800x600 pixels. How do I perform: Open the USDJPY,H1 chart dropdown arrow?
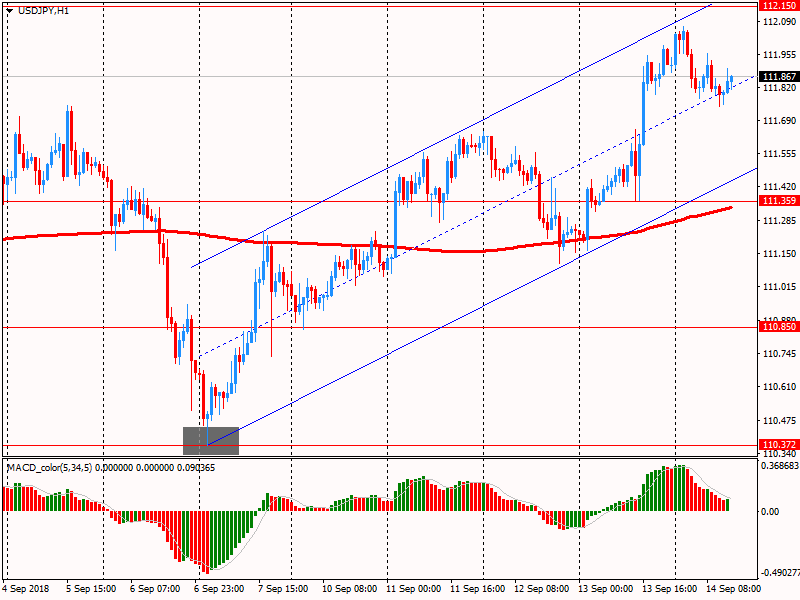(x=10, y=11)
